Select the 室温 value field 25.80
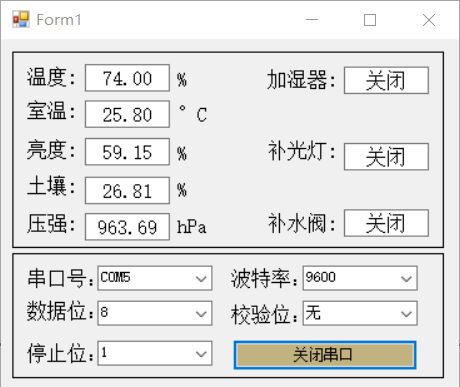The height and width of the screenshot is (387, 460). [127, 114]
